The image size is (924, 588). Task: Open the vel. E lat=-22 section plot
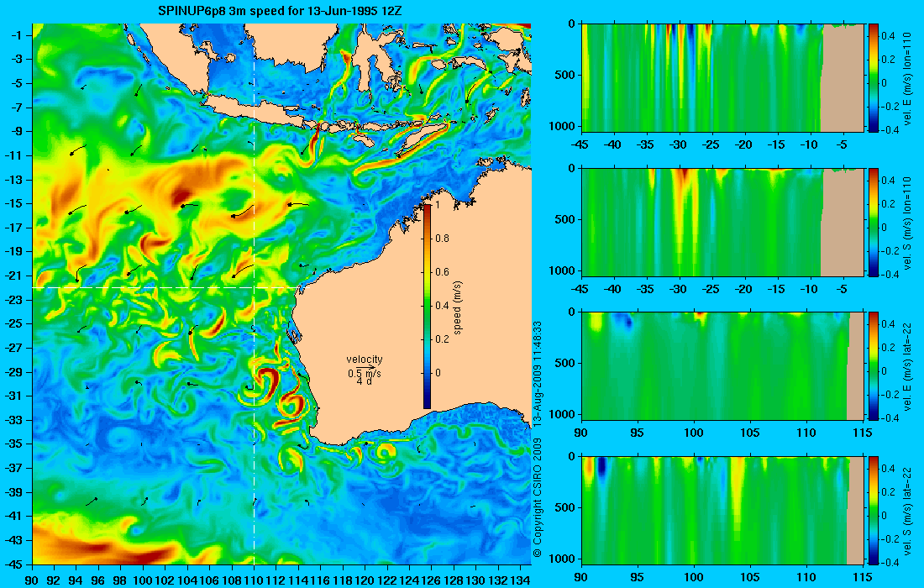click(722, 366)
